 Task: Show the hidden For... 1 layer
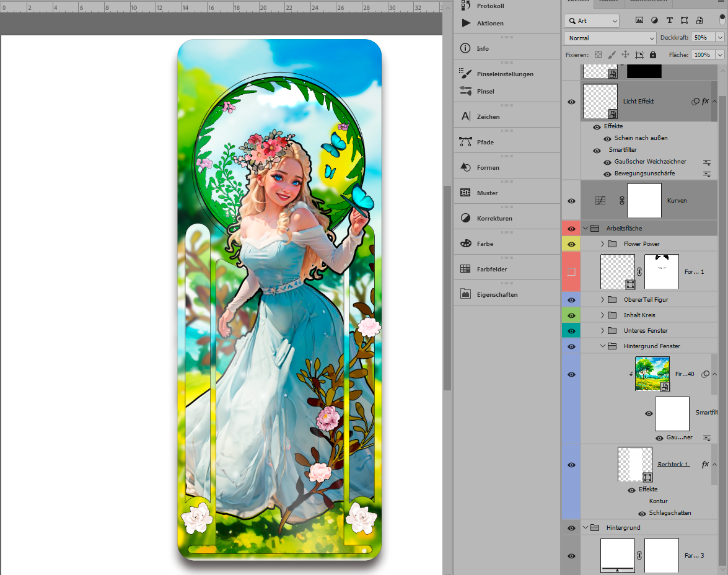pyautogui.click(x=571, y=272)
